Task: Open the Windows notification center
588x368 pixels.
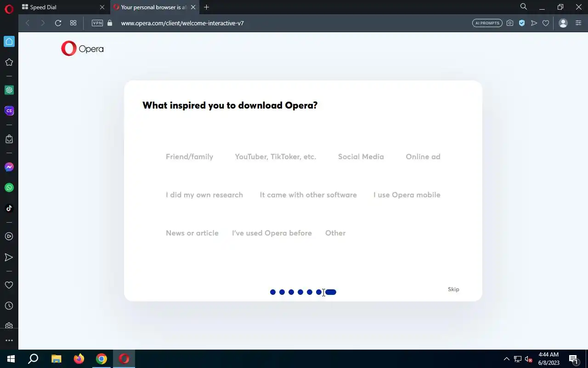Action: coord(573,359)
